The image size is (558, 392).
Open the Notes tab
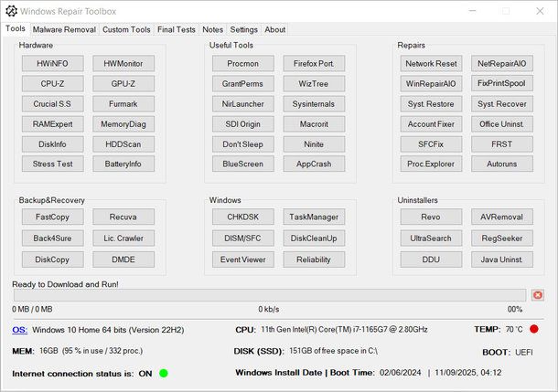coord(212,29)
